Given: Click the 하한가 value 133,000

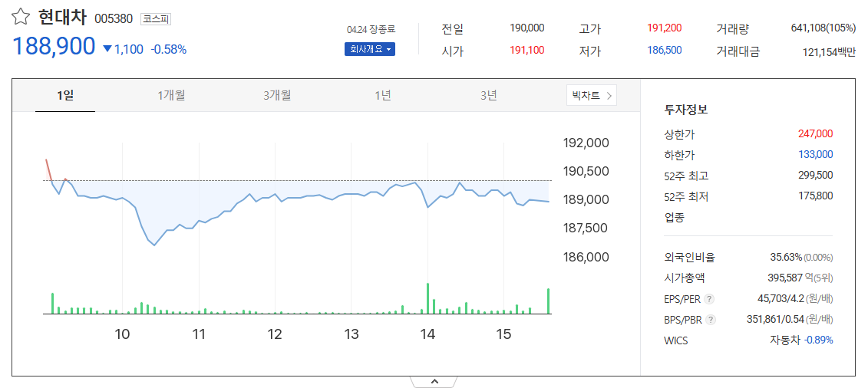Looking at the screenshot, I should click(815, 154).
